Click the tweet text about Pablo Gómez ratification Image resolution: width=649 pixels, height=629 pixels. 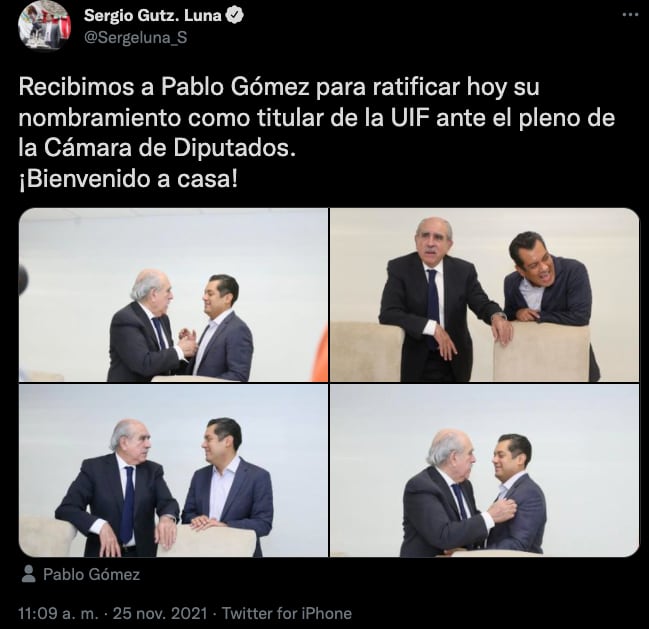tap(317, 133)
